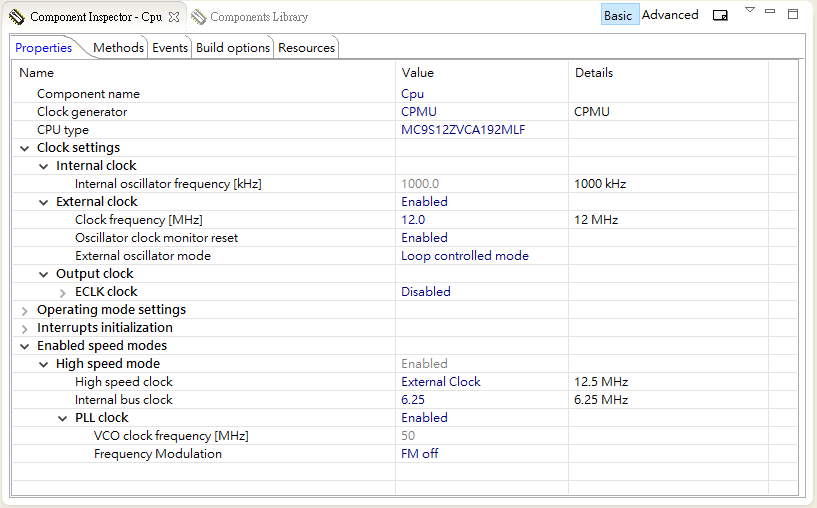817x508 pixels.
Task: Collapse the PLL clock node
Action: point(63,418)
